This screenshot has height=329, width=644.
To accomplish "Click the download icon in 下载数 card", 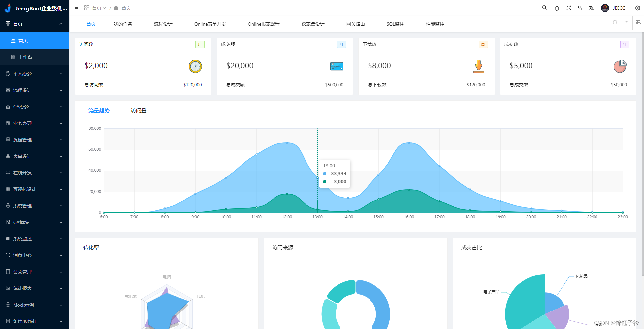I will (x=479, y=66).
